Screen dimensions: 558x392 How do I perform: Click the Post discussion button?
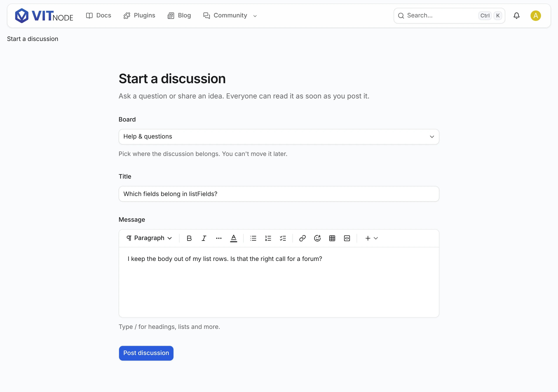146,353
